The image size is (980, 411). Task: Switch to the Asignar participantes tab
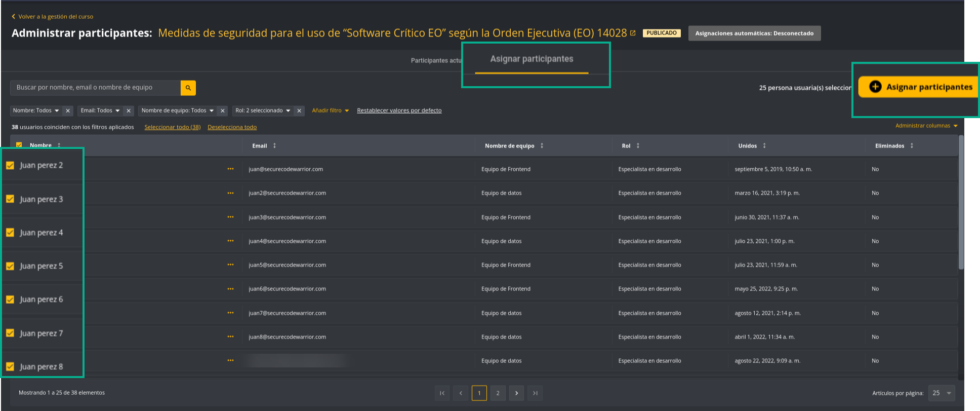(x=532, y=59)
